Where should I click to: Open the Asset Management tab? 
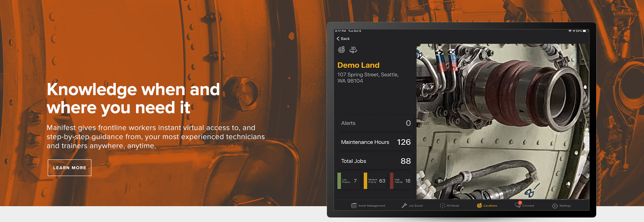pos(368,205)
